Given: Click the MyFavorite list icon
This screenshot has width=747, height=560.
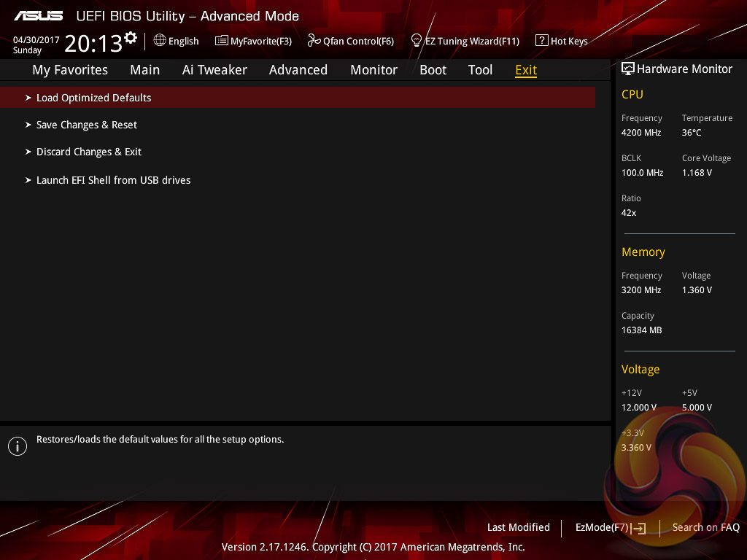Looking at the screenshot, I should [x=222, y=41].
